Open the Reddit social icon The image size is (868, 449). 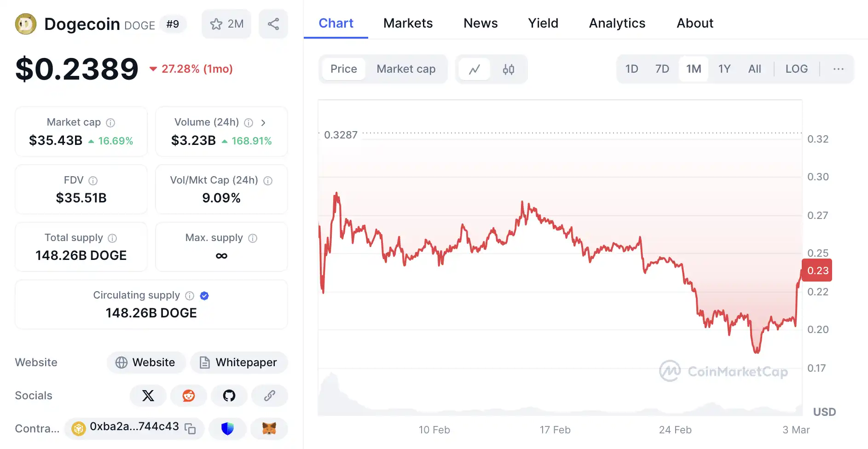pos(189,396)
